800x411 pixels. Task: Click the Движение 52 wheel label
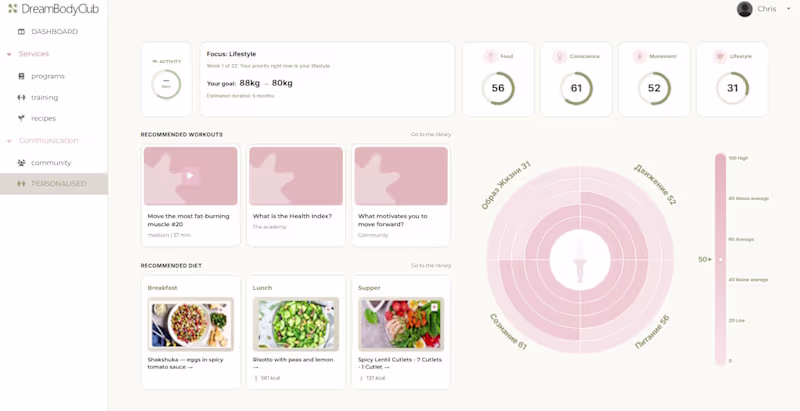click(655, 185)
